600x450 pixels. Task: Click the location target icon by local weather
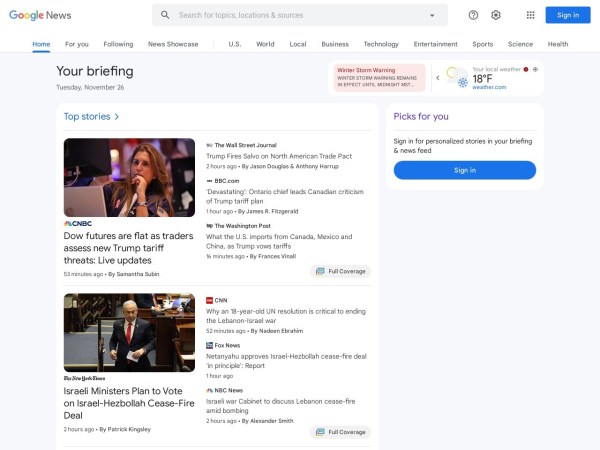pyautogui.click(x=536, y=69)
